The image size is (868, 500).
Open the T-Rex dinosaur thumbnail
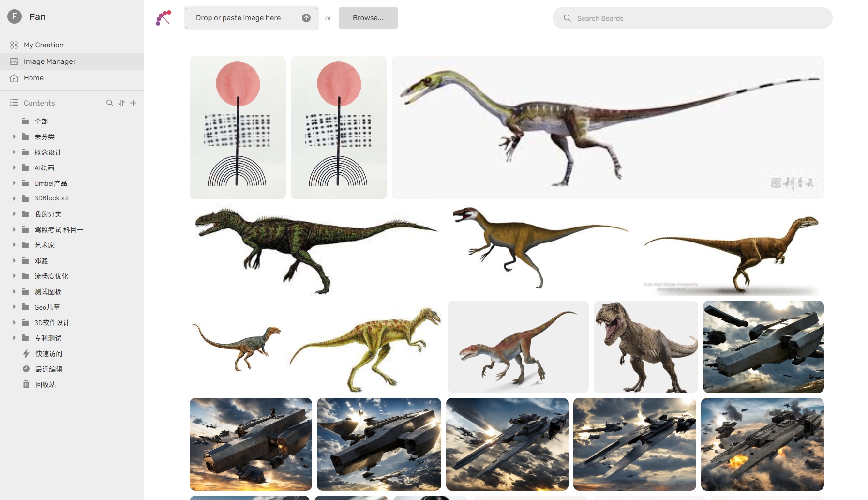(645, 347)
